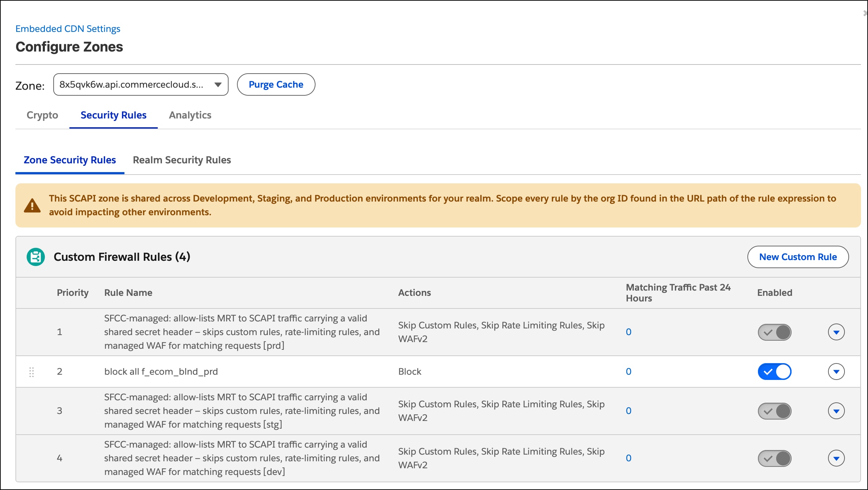
Task: Click 'Matching Traffic Past 24 Hours' header
Action: pos(678,293)
